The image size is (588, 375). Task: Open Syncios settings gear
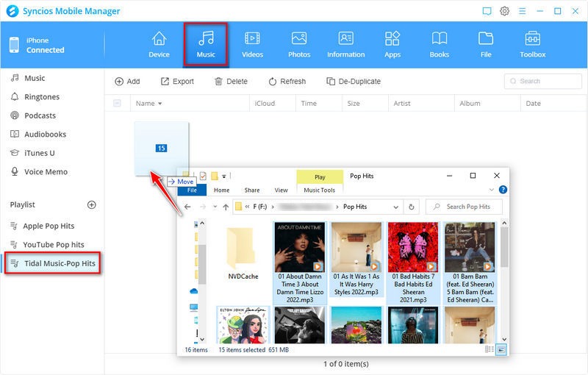click(504, 11)
